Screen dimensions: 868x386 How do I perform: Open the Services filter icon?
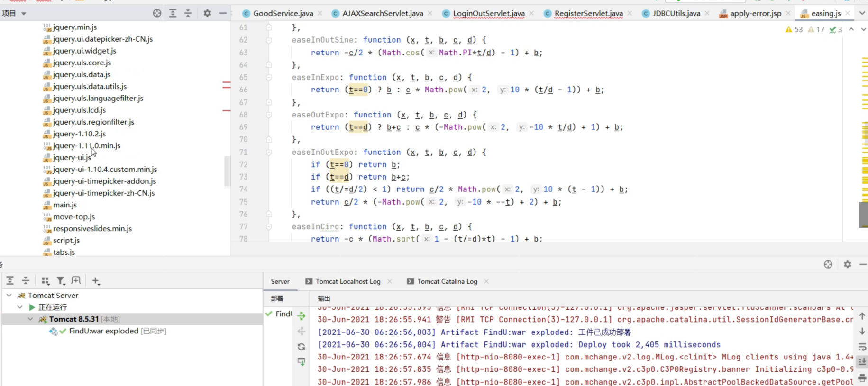pos(61,281)
